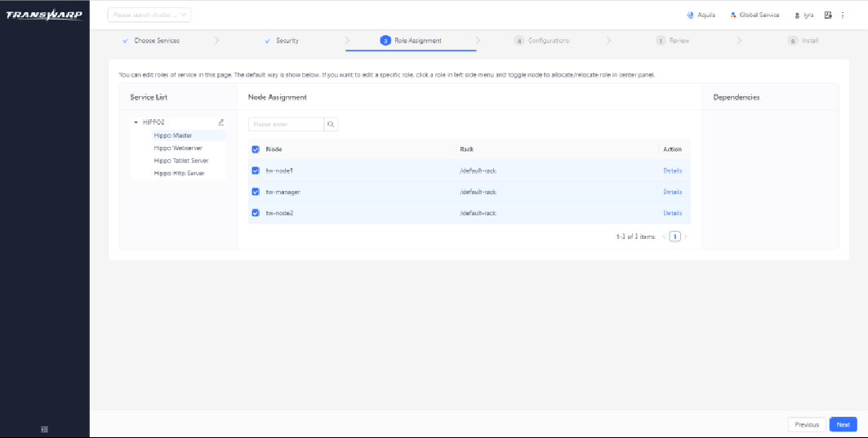Uncheck the tw-node2 checkbox
This screenshot has height=438, width=868.
pos(256,212)
